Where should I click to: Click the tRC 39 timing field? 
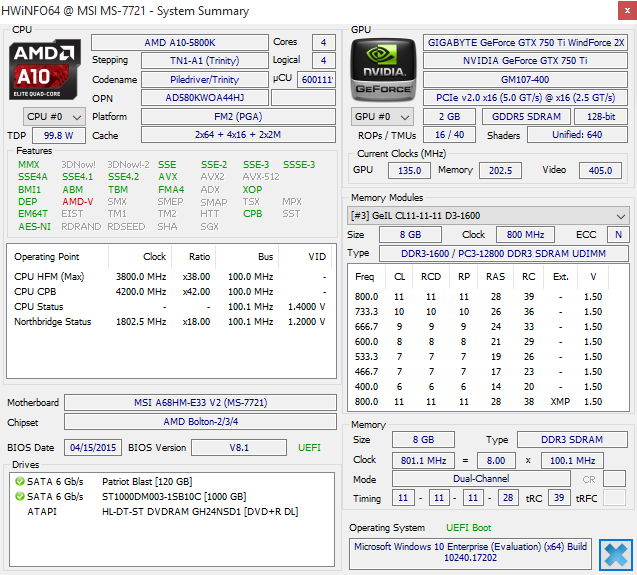coord(559,498)
